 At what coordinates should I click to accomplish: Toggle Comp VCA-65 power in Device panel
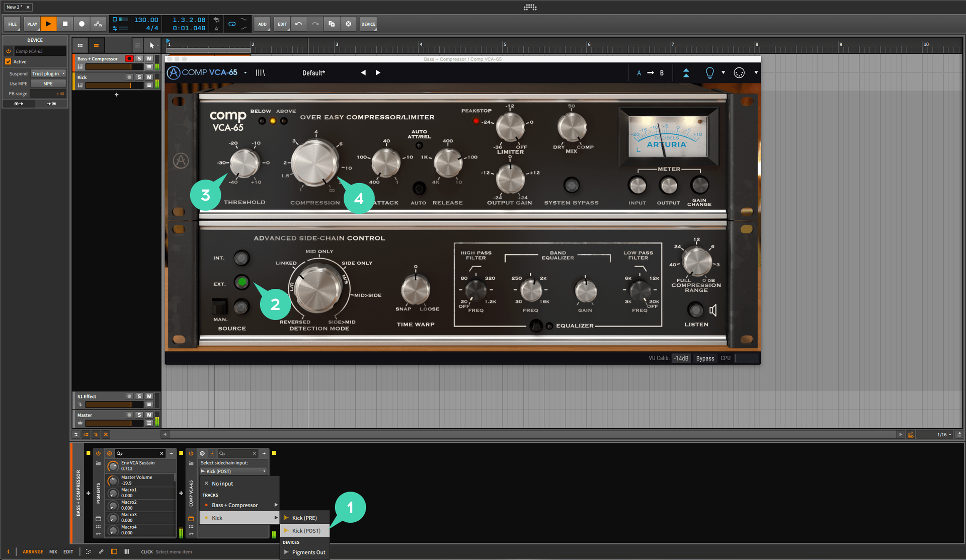(x=9, y=51)
